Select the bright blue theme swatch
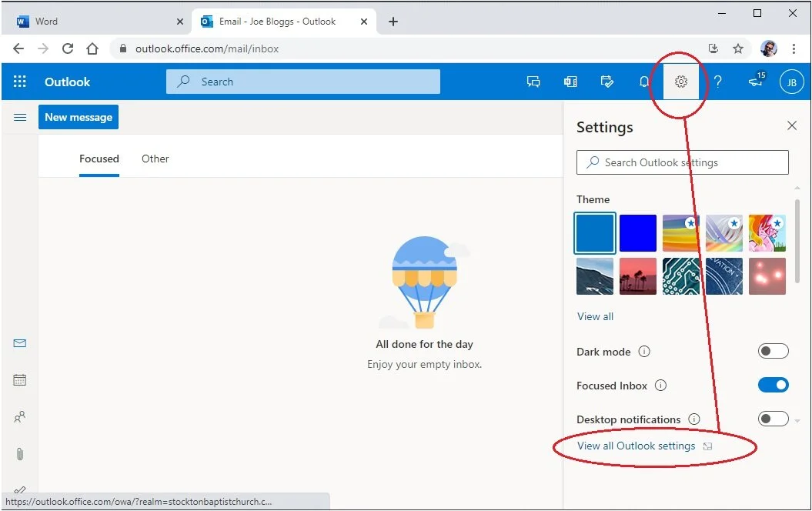The image size is (812, 511). [x=638, y=233]
